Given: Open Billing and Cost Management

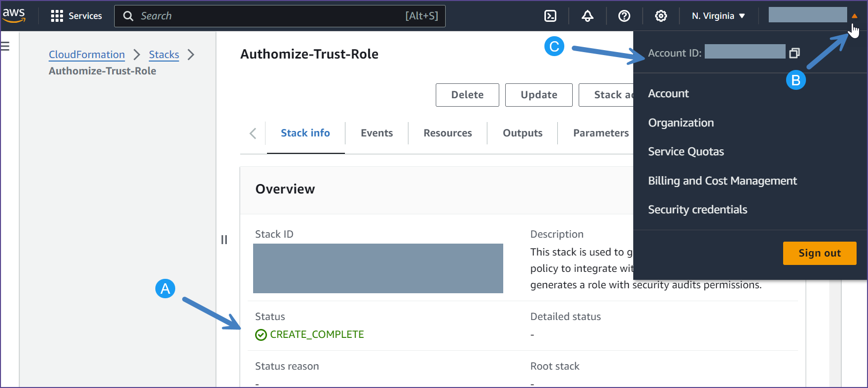Looking at the screenshot, I should point(723,181).
